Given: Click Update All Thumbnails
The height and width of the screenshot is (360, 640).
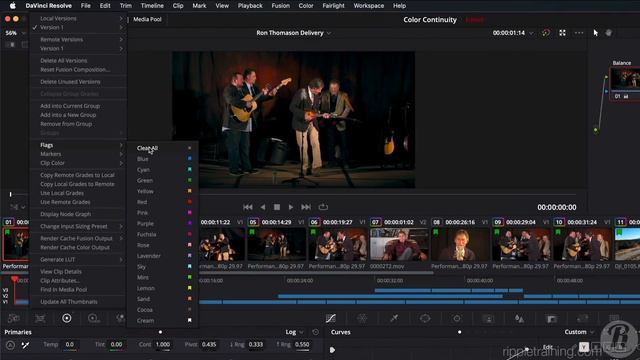Looking at the screenshot, I should click(78, 302).
